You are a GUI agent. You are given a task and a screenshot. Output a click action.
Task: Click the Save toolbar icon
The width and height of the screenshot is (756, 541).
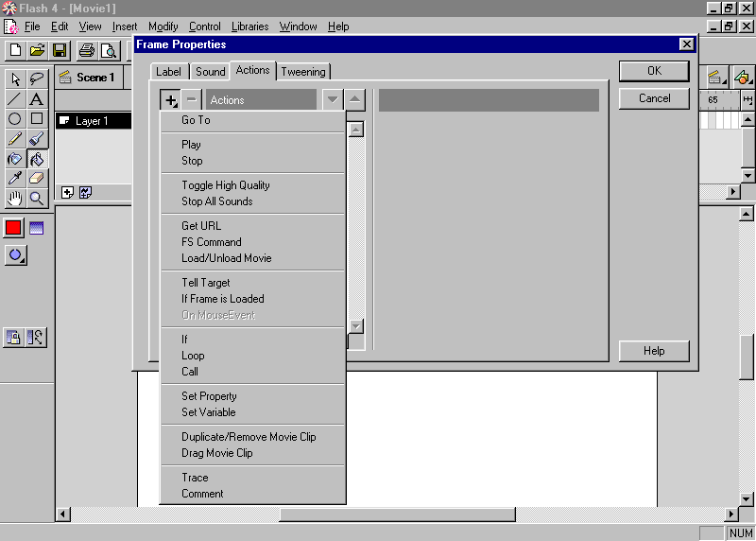60,50
